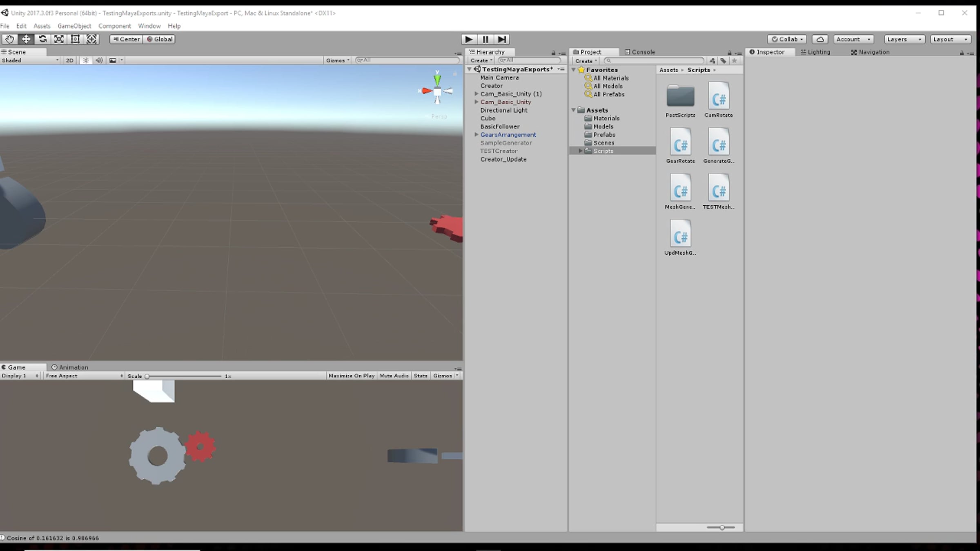Select the combined Transform tool
980x551 pixels.
pos(91,39)
